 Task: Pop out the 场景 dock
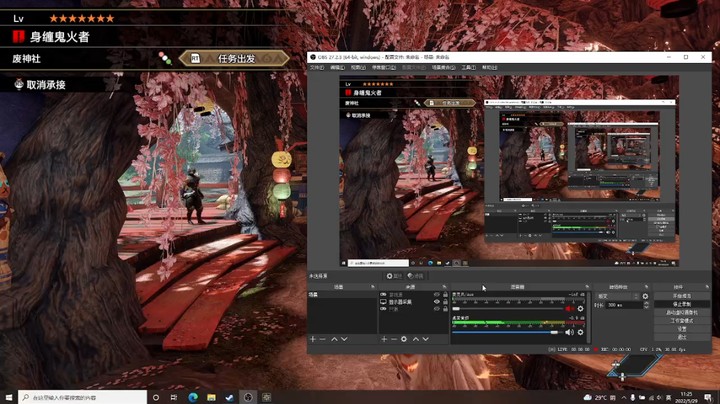[x=373, y=286]
